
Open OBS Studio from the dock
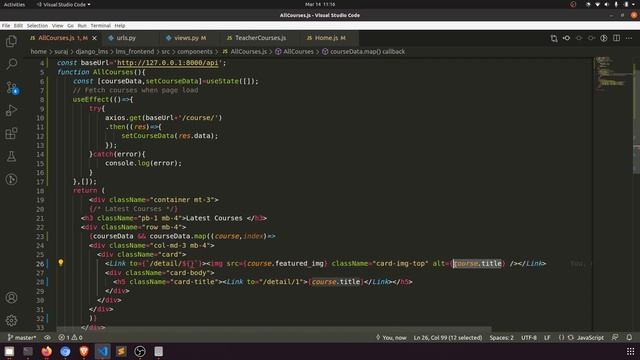(x=140, y=351)
